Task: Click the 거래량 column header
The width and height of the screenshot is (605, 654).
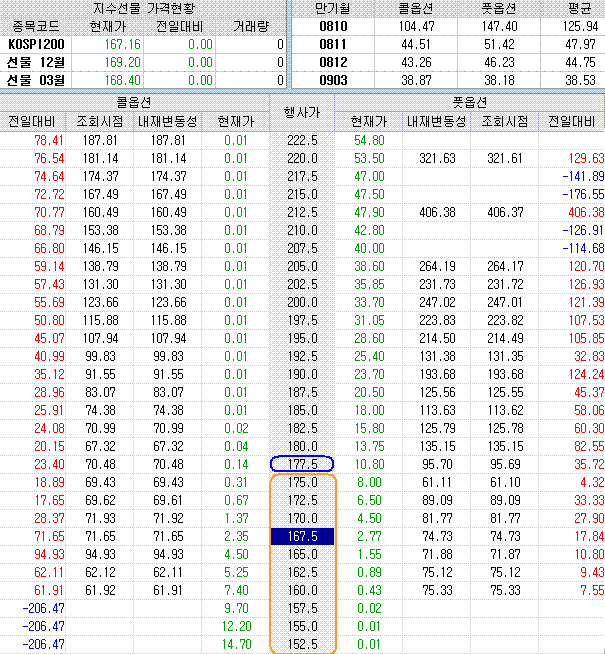Action: (252, 27)
